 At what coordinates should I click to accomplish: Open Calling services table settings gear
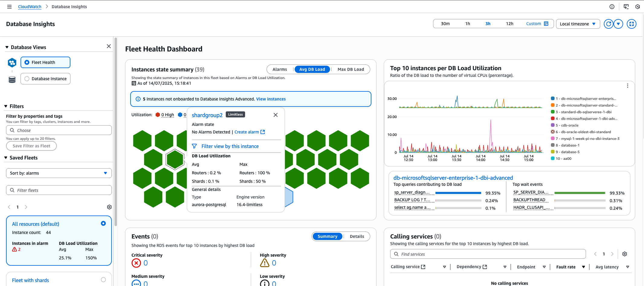coord(625,254)
